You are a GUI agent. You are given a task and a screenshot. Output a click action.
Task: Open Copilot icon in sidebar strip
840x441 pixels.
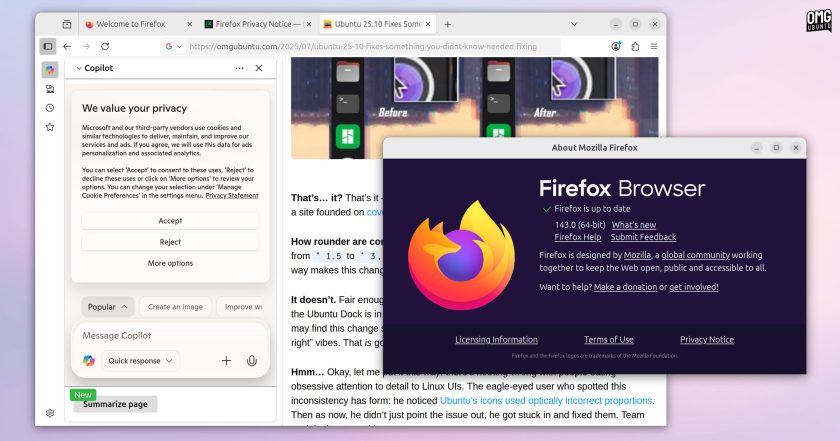50,70
